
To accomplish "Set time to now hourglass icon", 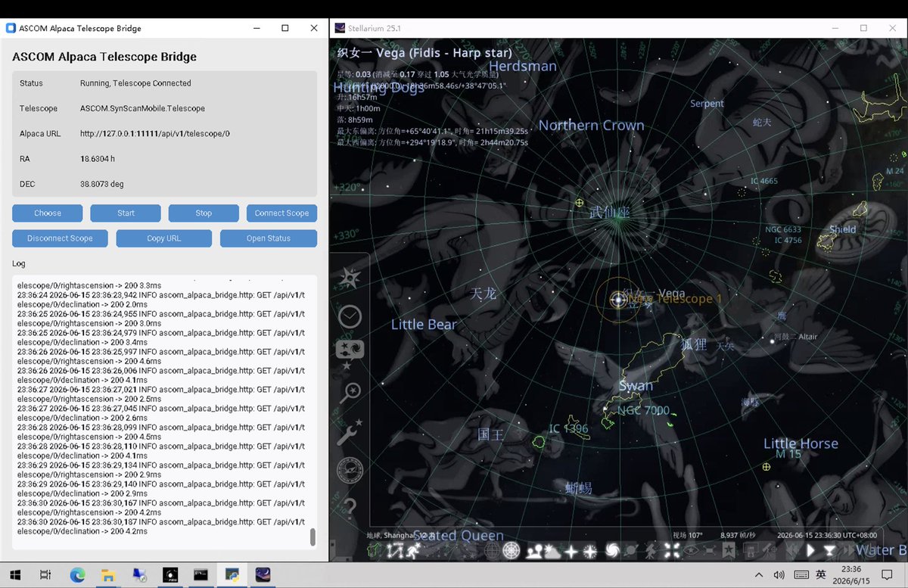I will coord(829,550).
